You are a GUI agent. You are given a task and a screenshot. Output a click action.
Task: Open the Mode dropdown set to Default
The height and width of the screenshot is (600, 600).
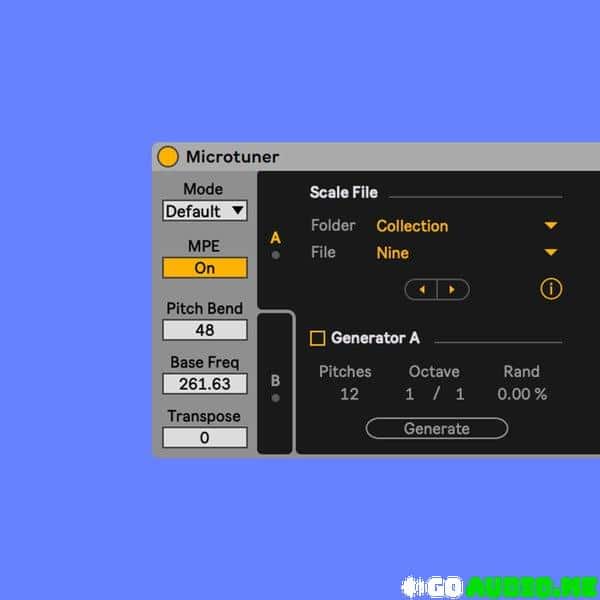point(205,211)
